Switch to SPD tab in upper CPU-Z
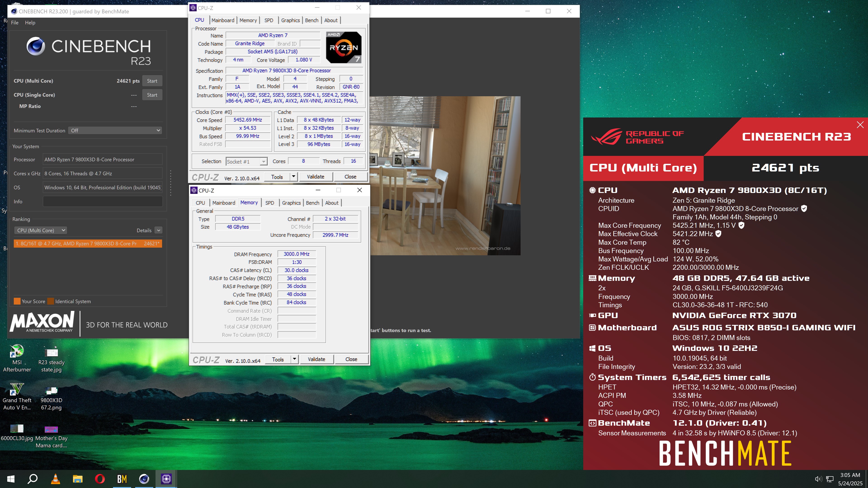 tap(269, 20)
